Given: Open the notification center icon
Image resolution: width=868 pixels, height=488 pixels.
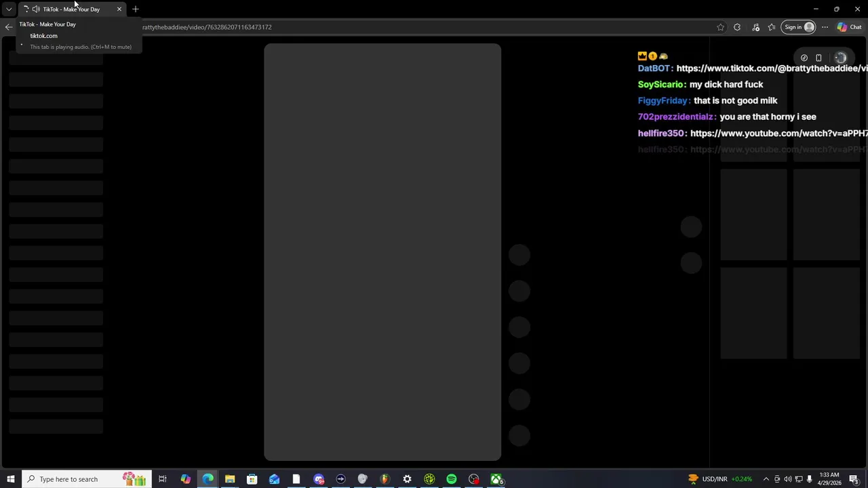Looking at the screenshot, I should point(854,479).
